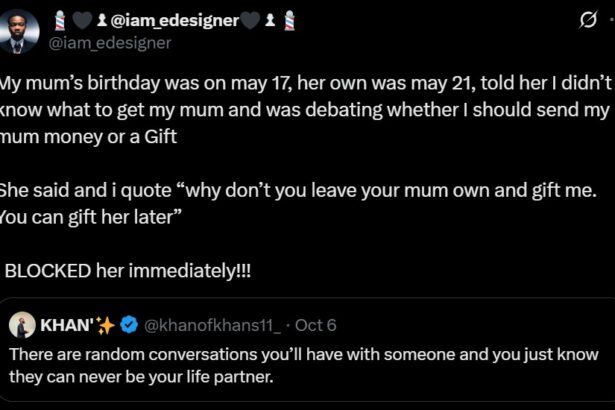The image size is (615, 410).
Task: Click the tweet author's profile picture
Action: pos(20,32)
